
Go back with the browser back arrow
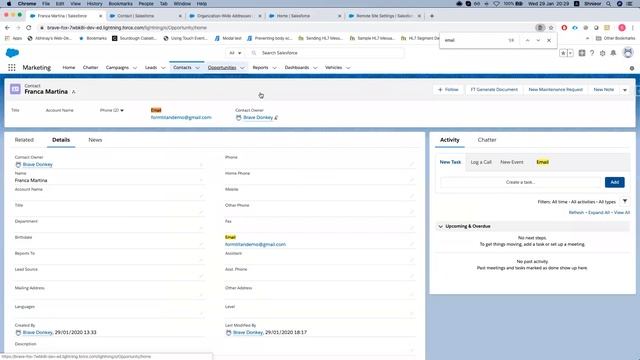7,28
